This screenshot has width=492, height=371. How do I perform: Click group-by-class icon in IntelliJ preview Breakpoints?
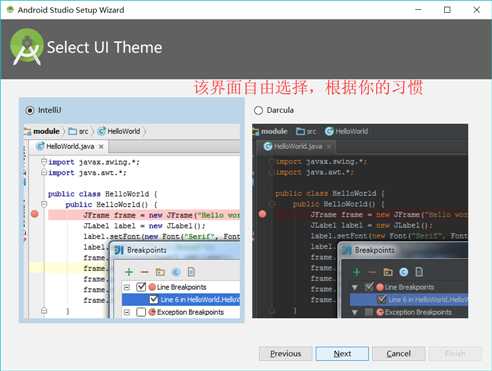tap(176, 272)
